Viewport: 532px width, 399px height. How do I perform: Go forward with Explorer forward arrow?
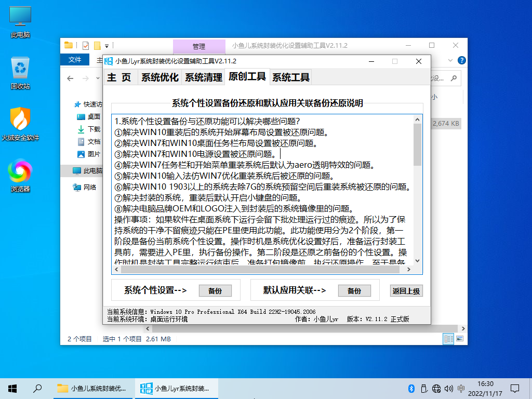(86, 78)
